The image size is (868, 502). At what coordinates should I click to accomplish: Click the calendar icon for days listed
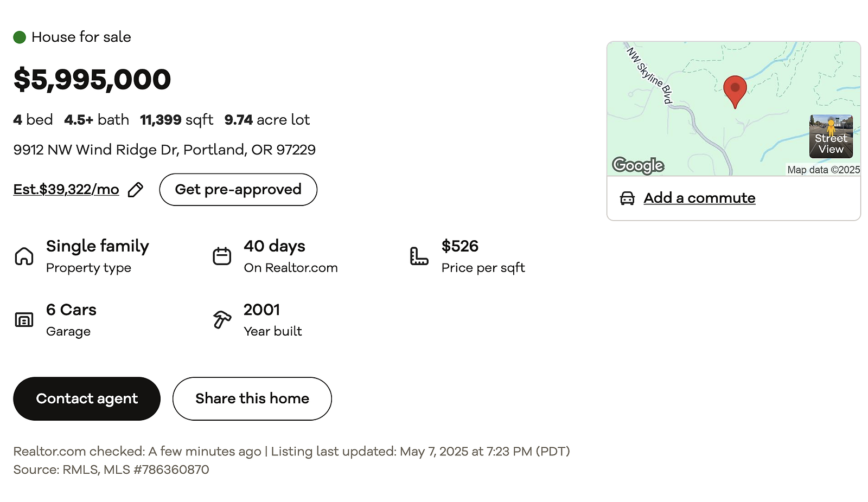tap(222, 256)
